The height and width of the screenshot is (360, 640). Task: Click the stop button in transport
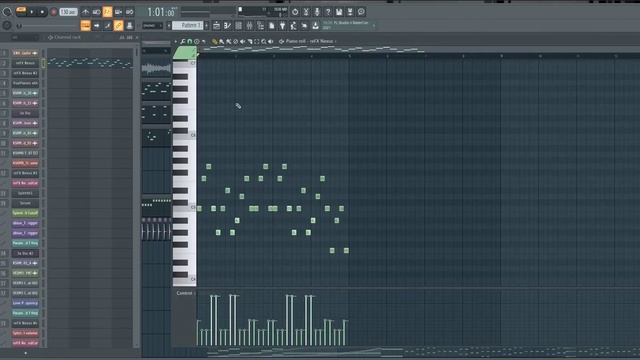42,12
